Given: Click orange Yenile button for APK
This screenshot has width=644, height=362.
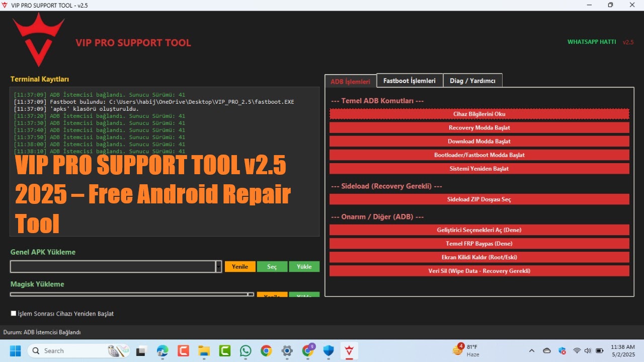Looking at the screenshot, I should [x=240, y=266].
